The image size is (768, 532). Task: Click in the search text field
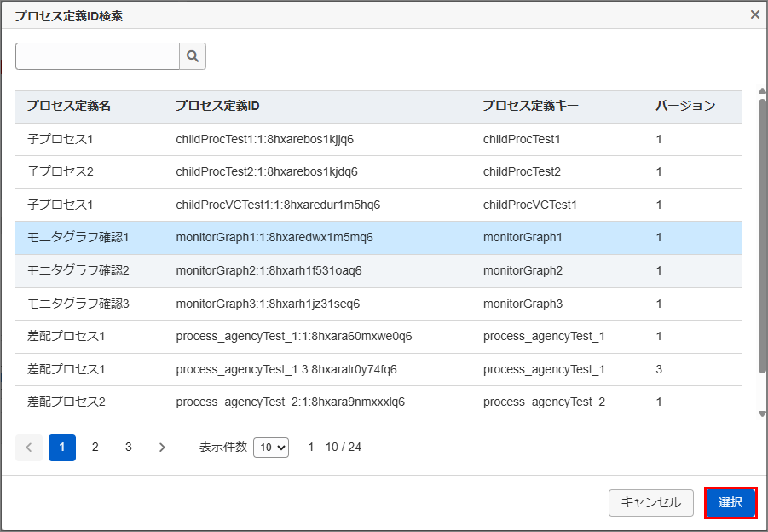97,56
